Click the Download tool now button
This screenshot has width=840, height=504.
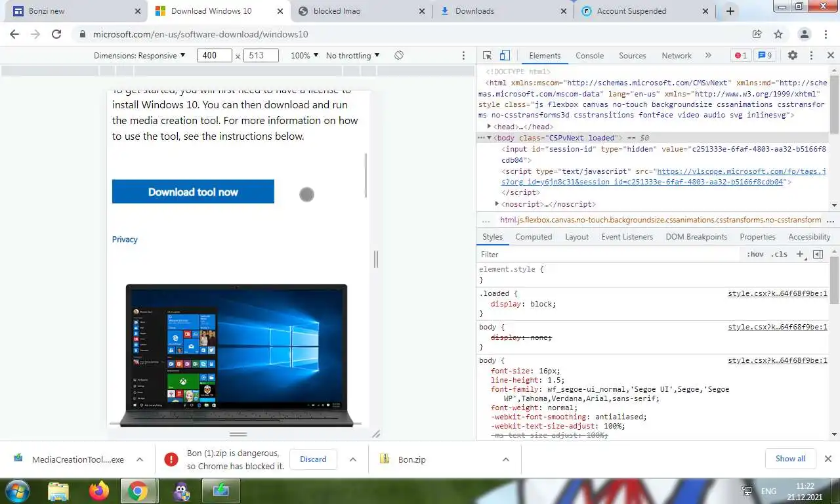(x=193, y=192)
